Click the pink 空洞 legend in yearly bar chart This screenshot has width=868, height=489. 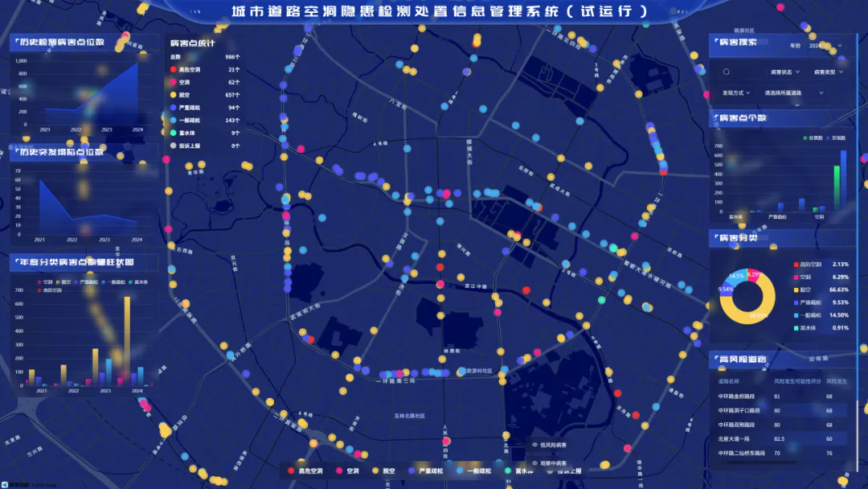click(45, 282)
